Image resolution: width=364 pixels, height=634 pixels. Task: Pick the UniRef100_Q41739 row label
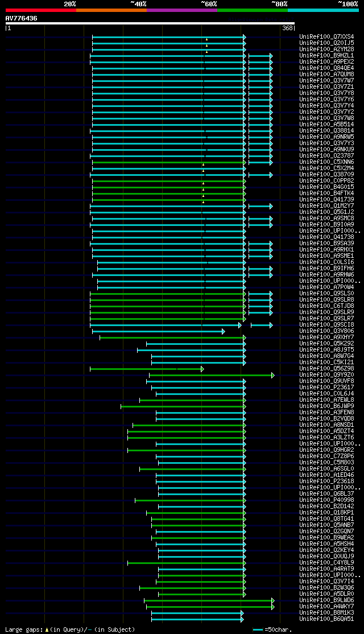[326, 199]
